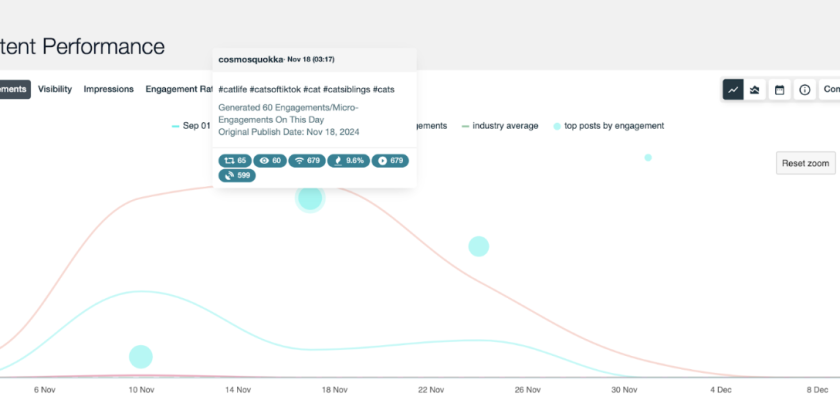Image resolution: width=840 pixels, height=400 pixels.
Task: Click the 599 badge in tooltip
Action: tap(237, 176)
